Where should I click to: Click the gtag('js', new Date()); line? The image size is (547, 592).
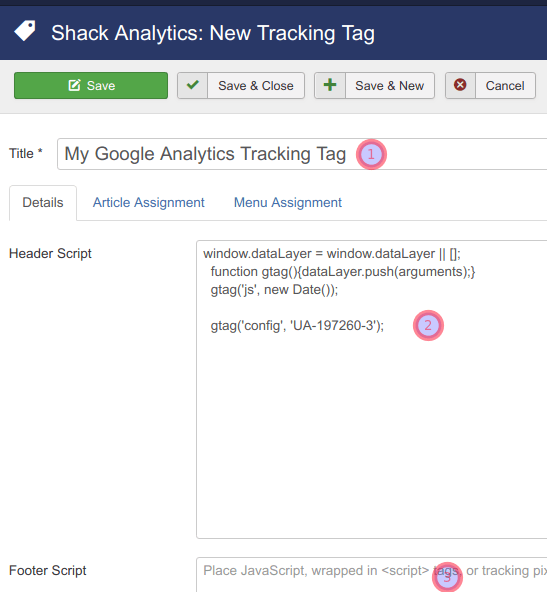pyautogui.click(x=274, y=290)
